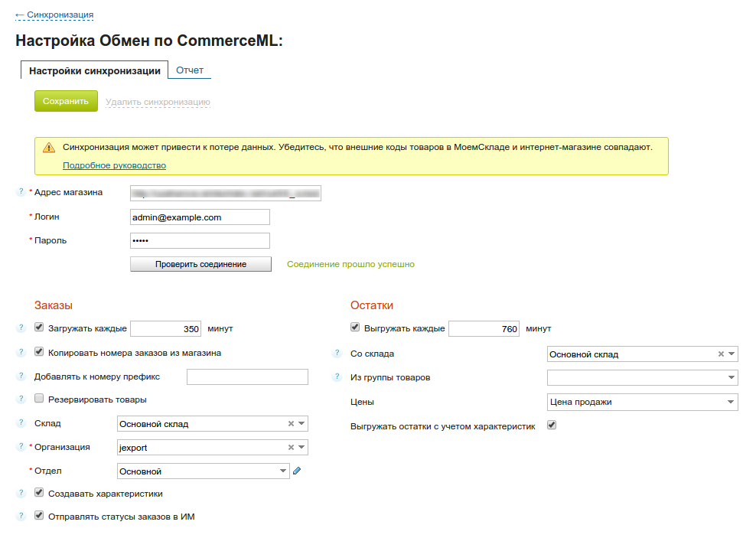Click the Логин input field
The height and width of the screenshot is (538, 756).
click(x=200, y=217)
